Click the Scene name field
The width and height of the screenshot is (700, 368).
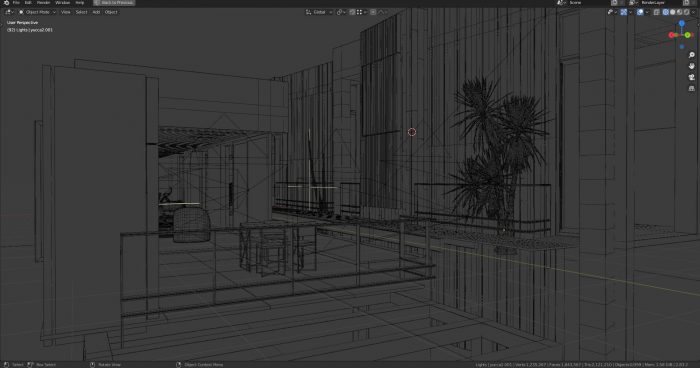[x=588, y=3]
